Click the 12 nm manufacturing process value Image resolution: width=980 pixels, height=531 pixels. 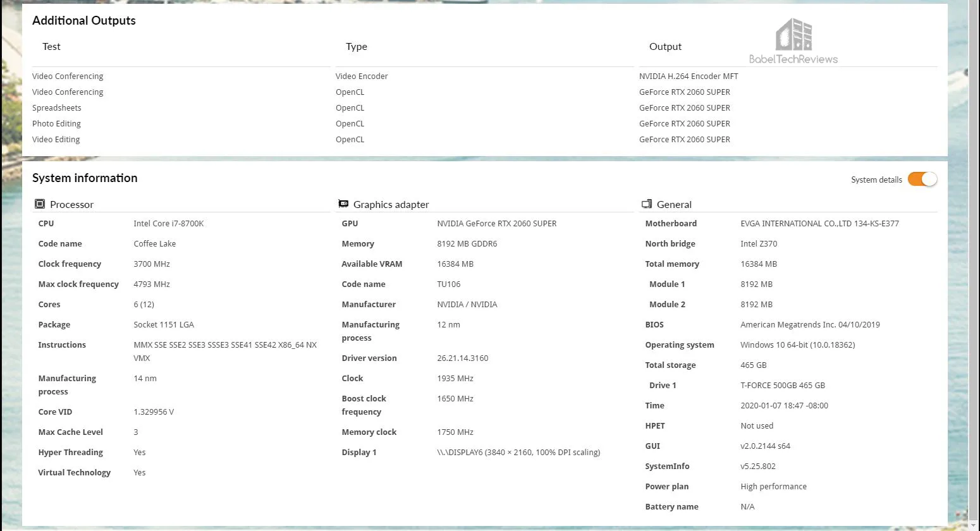pyautogui.click(x=448, y=325)
